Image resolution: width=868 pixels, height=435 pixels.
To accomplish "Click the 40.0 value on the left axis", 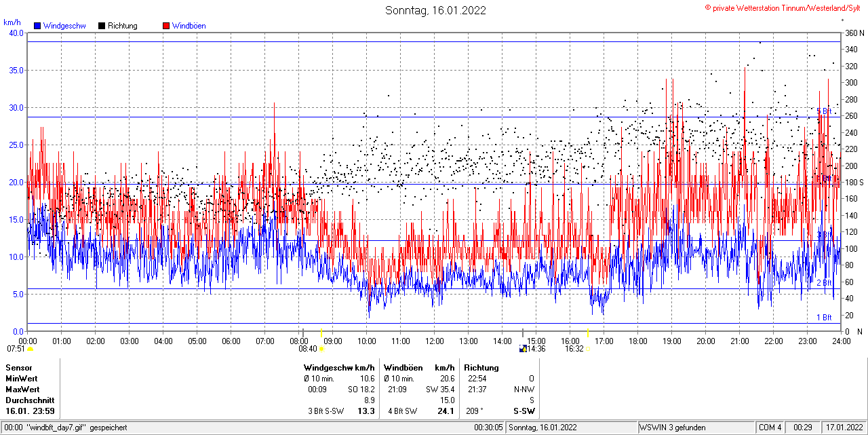I will 16,33.
